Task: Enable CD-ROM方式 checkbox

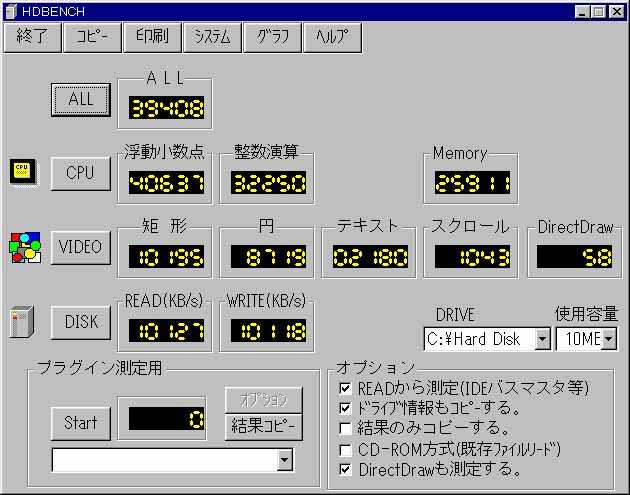Action: point(345,450)
